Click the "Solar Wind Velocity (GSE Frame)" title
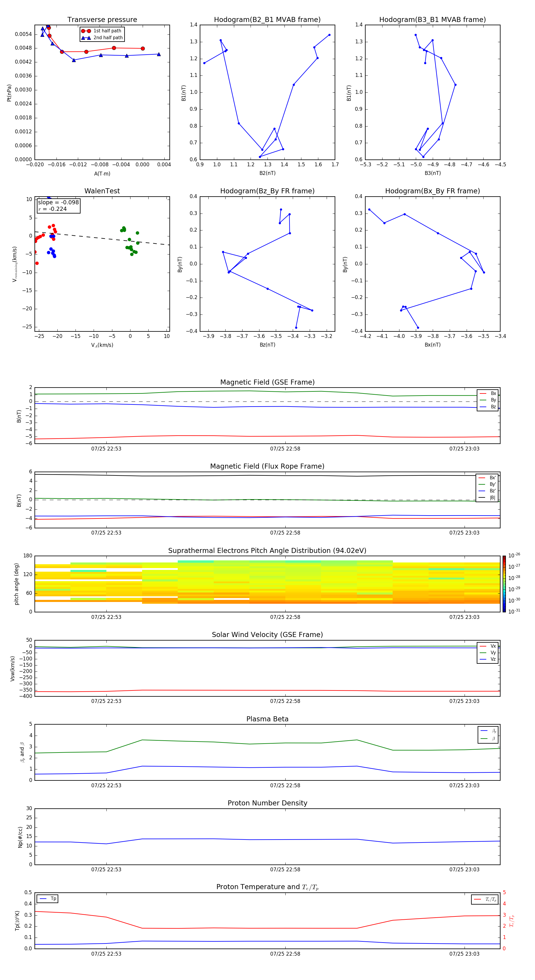Viewport: 535px width, 980px height. coord(267,635)
